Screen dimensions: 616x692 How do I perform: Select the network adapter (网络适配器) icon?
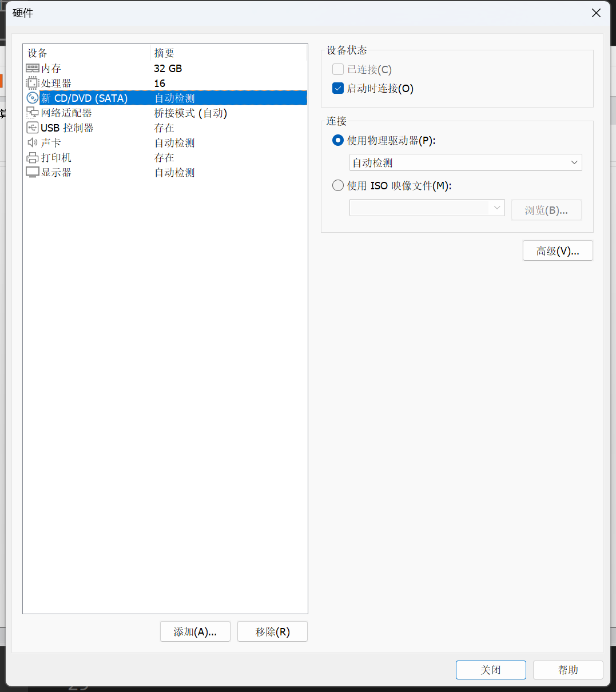[x=33, y=113]
